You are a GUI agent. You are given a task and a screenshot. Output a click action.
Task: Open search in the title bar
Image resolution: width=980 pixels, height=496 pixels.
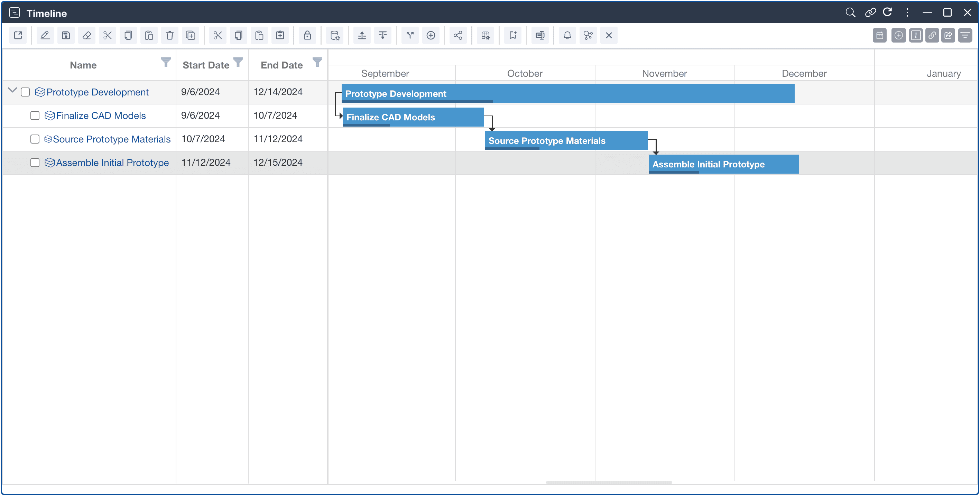[850, 12]
